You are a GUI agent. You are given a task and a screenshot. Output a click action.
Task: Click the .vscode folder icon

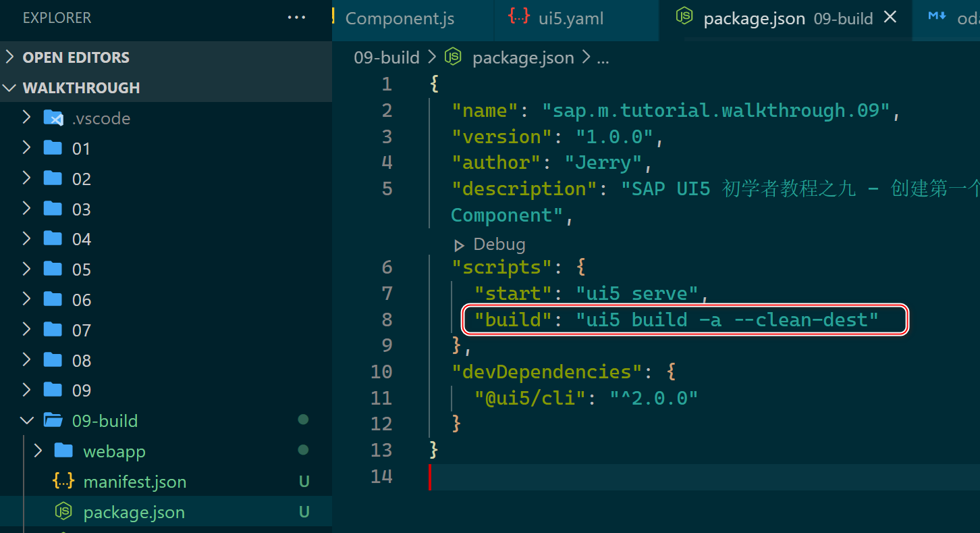click(x=53, y=118)
